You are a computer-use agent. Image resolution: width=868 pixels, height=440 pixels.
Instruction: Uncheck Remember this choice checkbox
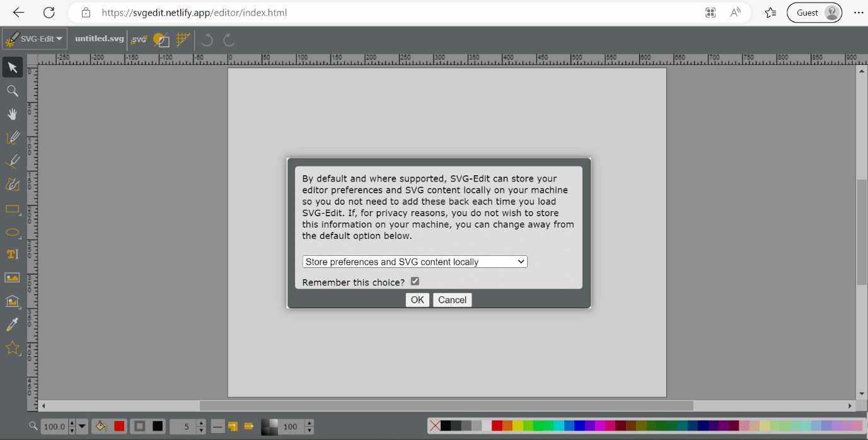point(415,281)
